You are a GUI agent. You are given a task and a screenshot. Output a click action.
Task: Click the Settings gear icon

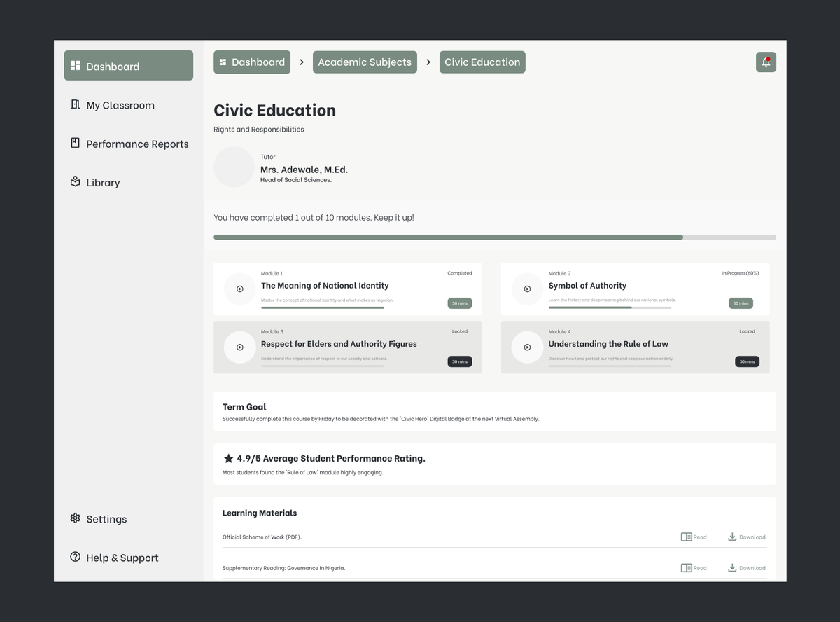(75, 518)
